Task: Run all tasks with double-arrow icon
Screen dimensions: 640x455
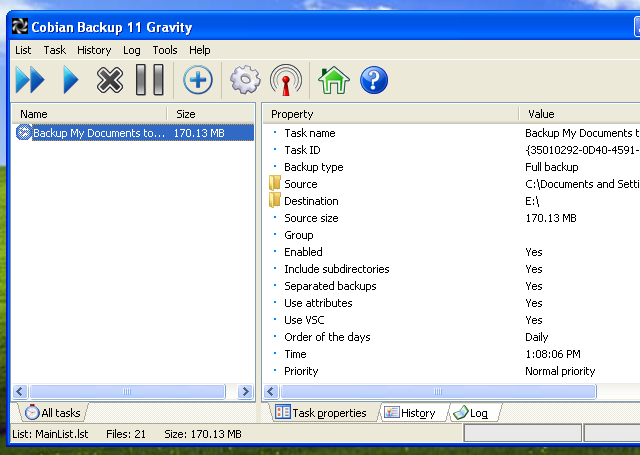Action: pyautogui.click(x=30, y=80)
